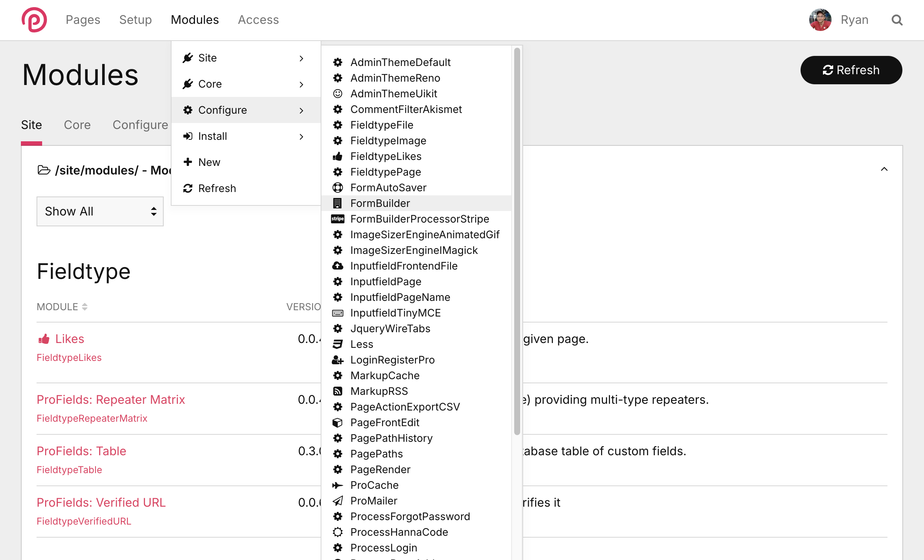924x560 pixels.
Task: Click the Stripe icon beside FormBuilderProcessorStripe
Action: [x=337, y=219]
